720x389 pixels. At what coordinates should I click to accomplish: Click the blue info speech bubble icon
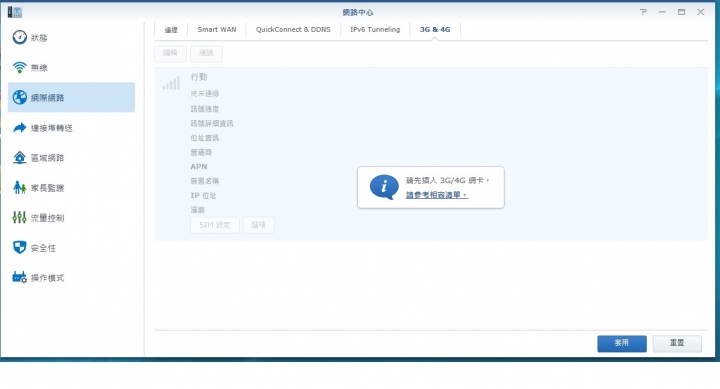pyautogui.click(x=384, y=187)
